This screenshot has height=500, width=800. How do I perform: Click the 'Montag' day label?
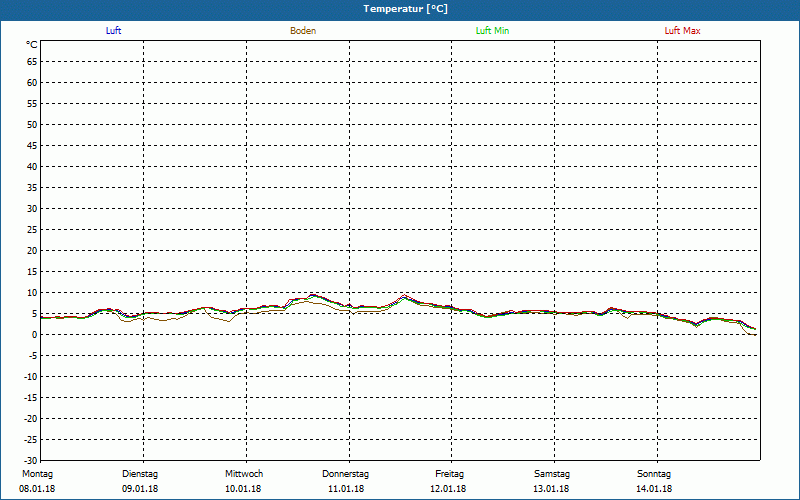(x=37, y=474)
